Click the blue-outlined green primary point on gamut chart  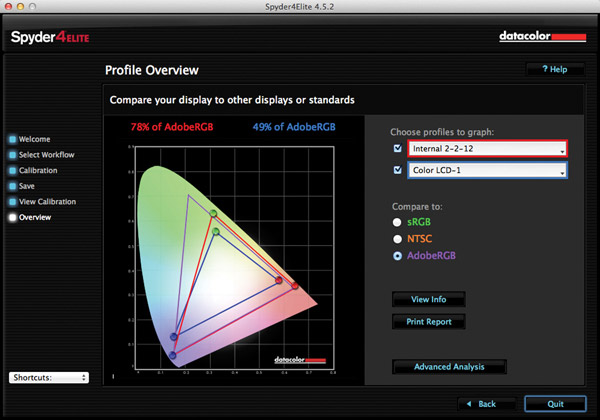(x=216, y=231)
